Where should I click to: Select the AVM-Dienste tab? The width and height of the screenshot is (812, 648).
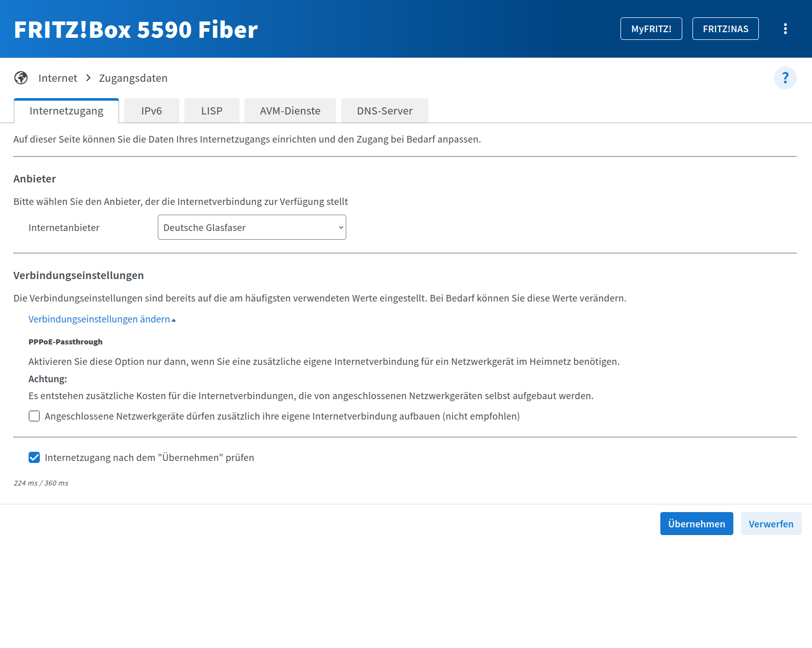(290, 111)
